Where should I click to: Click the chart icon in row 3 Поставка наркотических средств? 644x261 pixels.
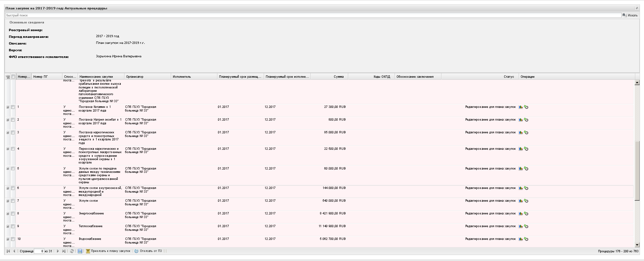coord(521,133)
